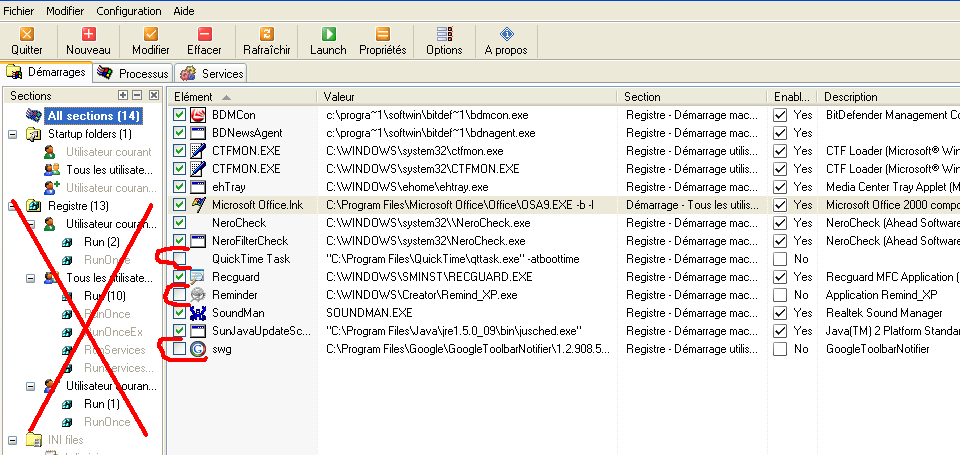Open the Modifier menu in the menu bar
The width and height of the screenshot is (960, 455).
pyautogui.click(x=66, y=11)
